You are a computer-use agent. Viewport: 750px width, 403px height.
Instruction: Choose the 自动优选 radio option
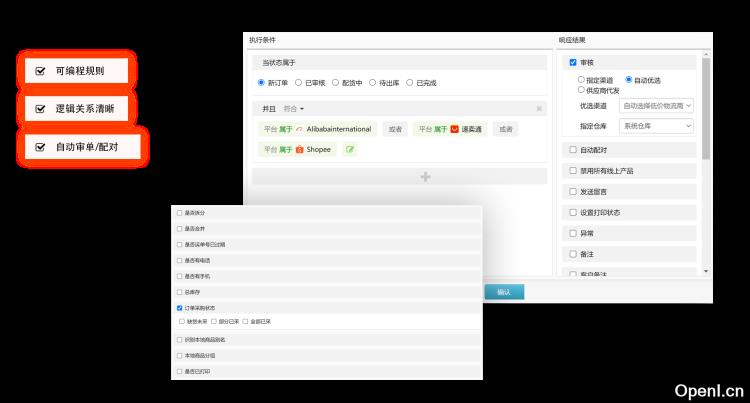tap(629, 79)
